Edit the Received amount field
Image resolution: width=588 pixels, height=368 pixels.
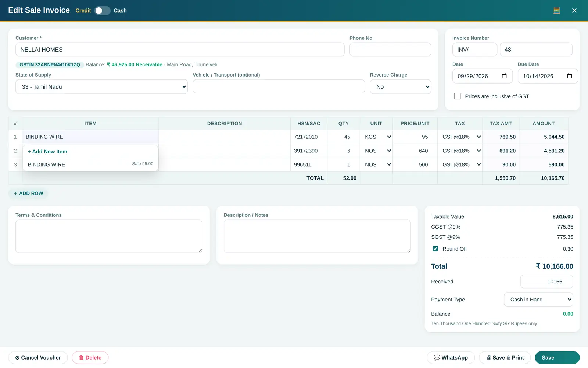[x=546, y=282]
